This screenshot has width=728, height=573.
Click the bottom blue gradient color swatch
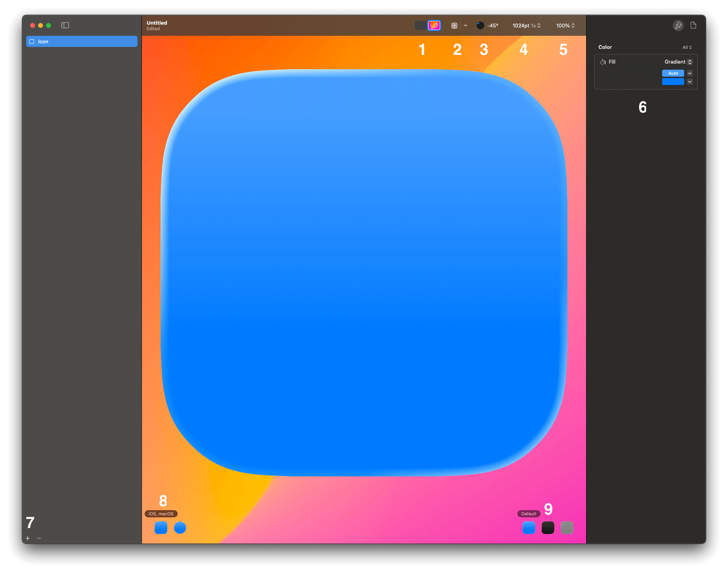673,81
